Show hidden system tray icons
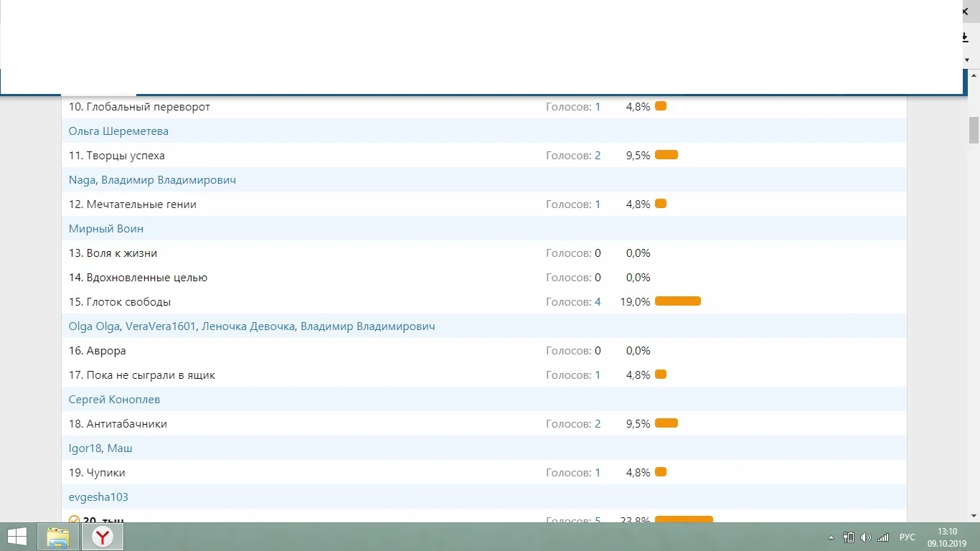Viewport: 980px width, 551px height. (x=831, y=537)
